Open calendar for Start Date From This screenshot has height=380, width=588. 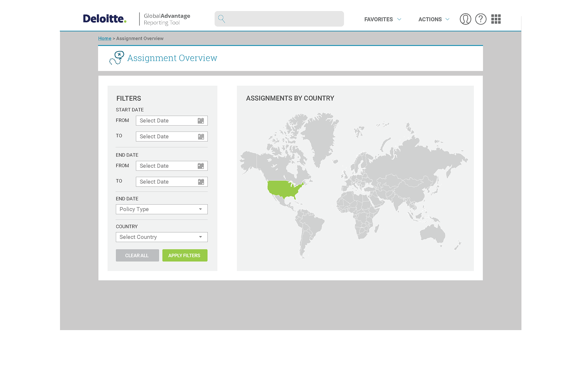click(201, 121)
